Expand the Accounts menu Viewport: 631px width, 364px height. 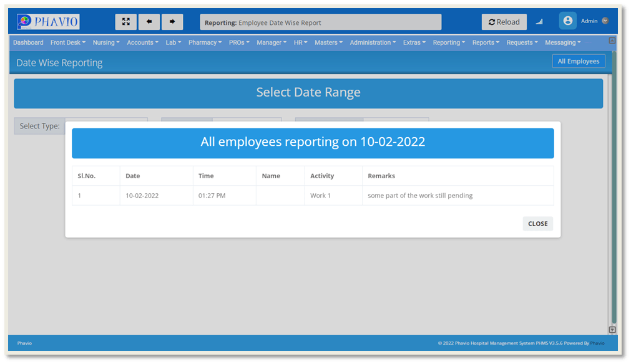[142, 42]
